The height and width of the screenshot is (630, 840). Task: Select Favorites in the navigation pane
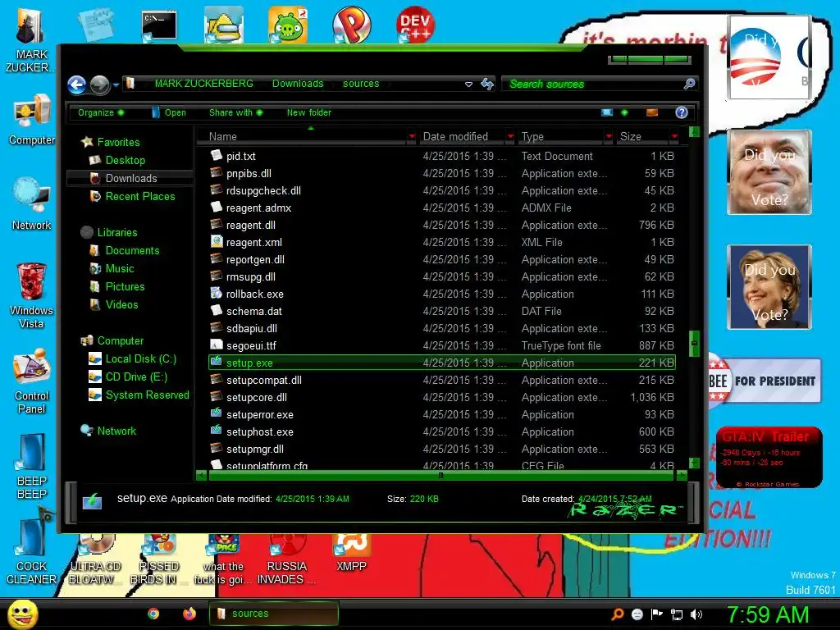click(x=118, y=142)
